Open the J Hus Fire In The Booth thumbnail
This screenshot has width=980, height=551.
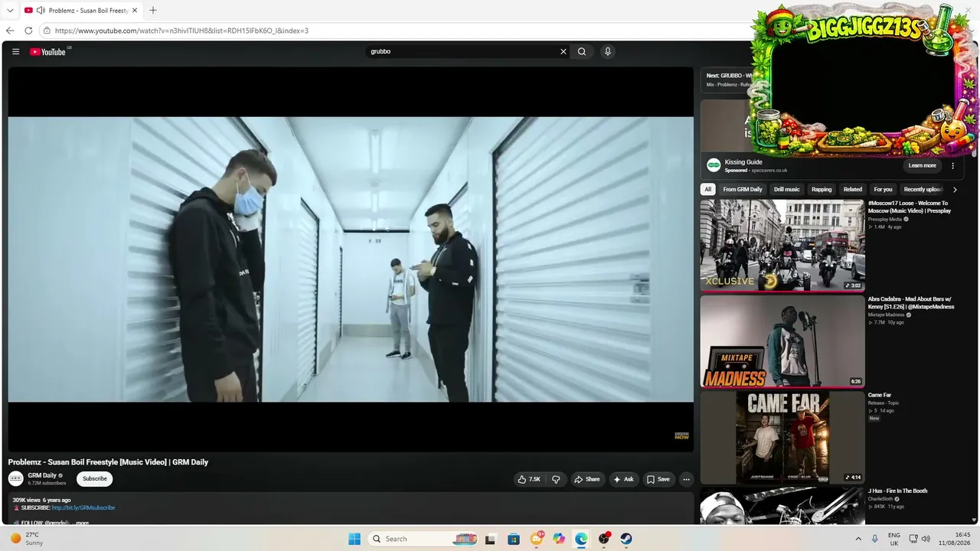(x=782, y=506)
